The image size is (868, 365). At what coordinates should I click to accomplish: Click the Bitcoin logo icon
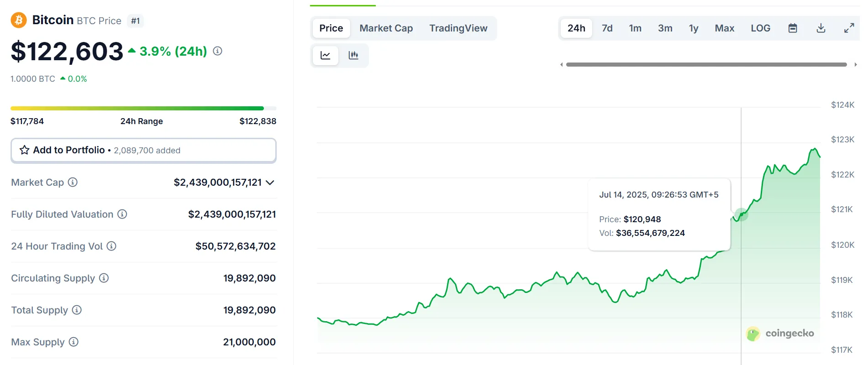coord(19,20)
